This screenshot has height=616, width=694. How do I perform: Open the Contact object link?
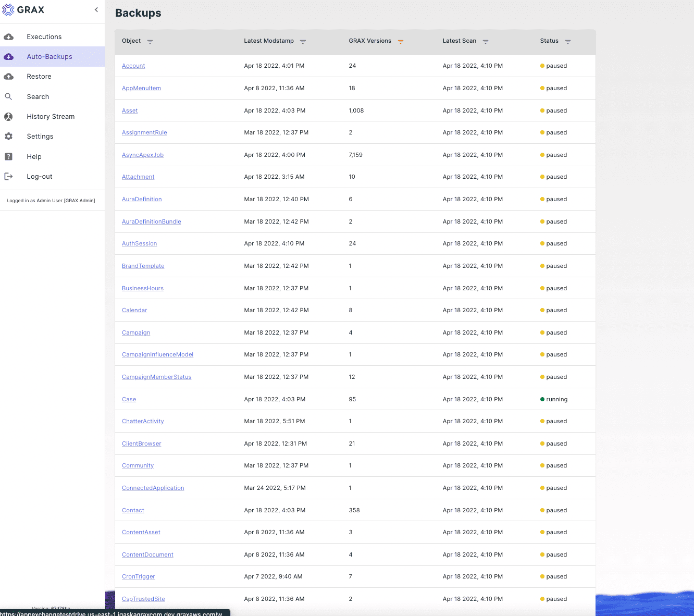click(x=133, y=511)
